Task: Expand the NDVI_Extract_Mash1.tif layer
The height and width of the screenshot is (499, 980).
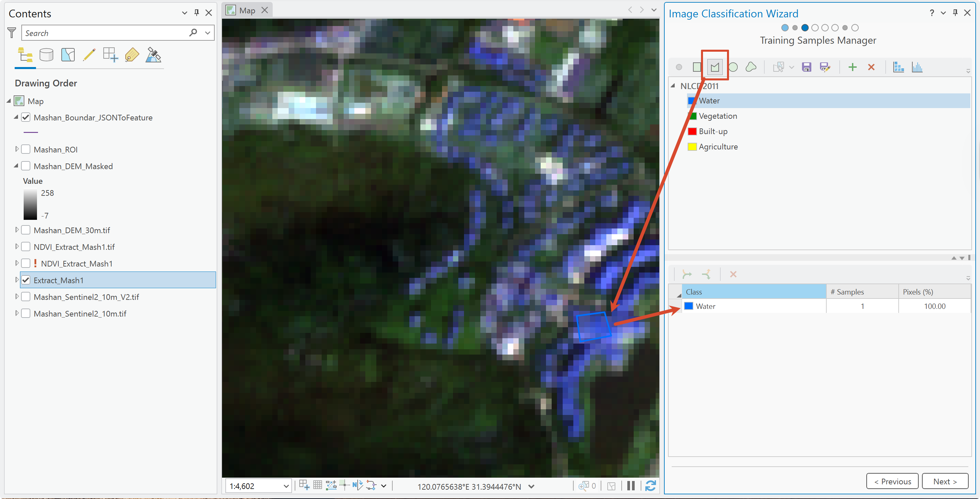Action: [x=17, y=246]
